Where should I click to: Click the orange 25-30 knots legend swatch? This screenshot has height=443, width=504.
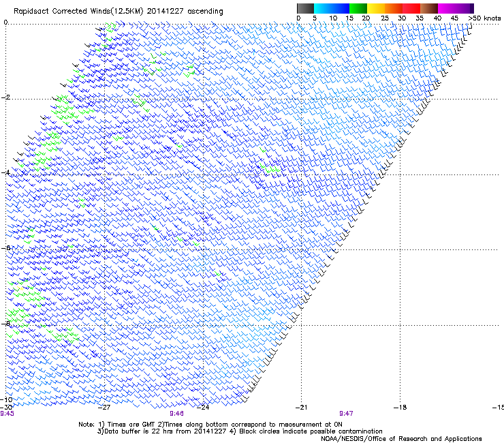[x=394, y=8]
